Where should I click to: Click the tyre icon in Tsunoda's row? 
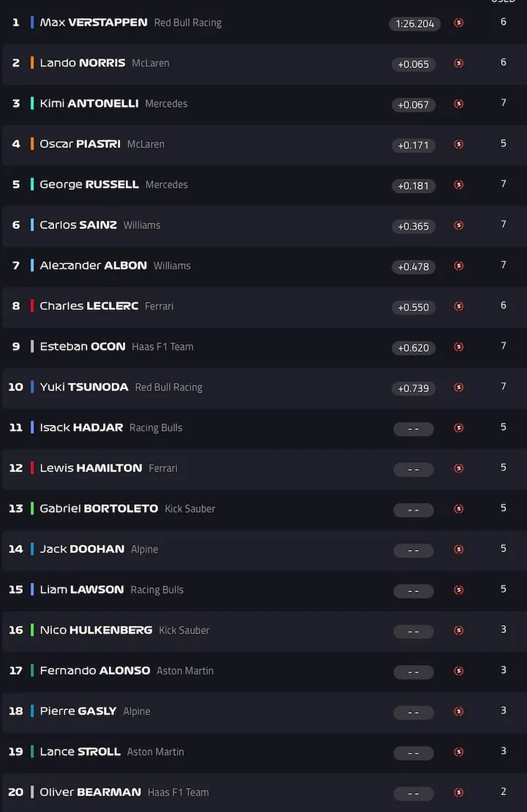(459, 388)
